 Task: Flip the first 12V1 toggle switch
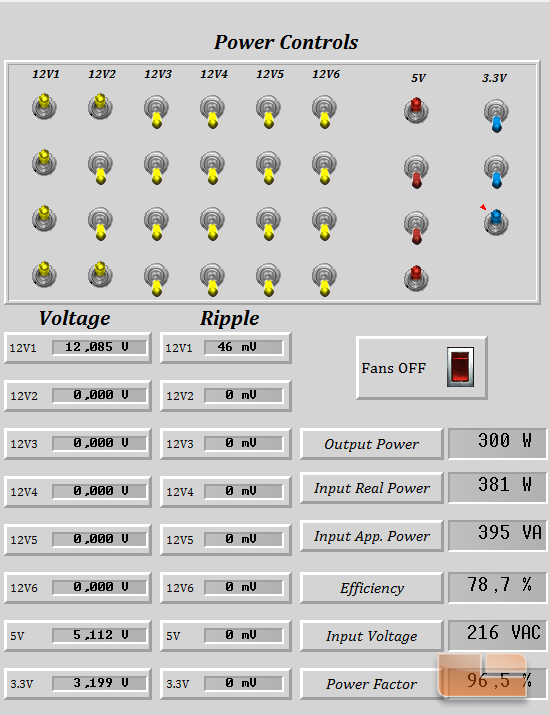(x=44, y=107)
